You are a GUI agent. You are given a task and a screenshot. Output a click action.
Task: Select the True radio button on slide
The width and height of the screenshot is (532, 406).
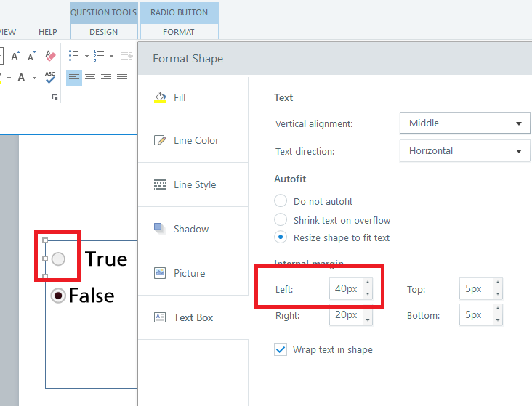point(58,259)
